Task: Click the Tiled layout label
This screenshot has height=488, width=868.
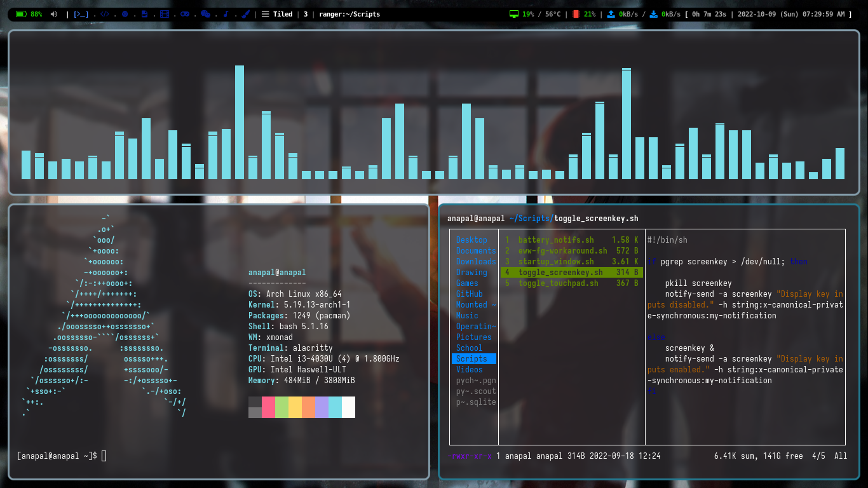Action: (x=283, y=14)
